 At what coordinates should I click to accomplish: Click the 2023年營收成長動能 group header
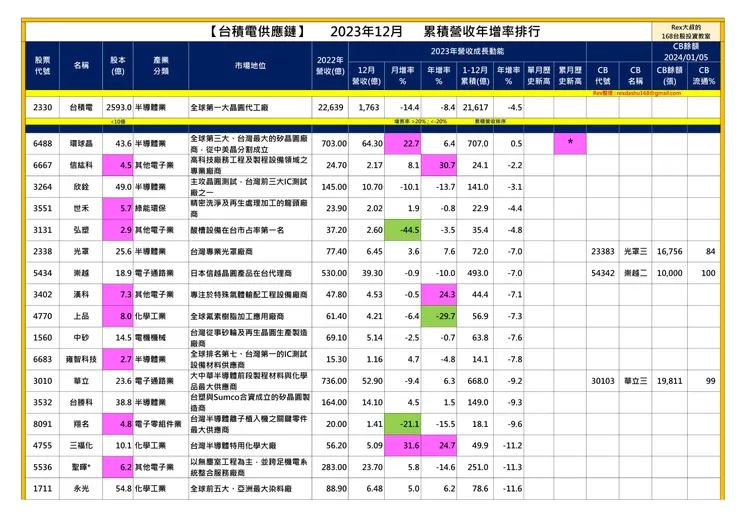pyautogui.click(x=467, y=51)
